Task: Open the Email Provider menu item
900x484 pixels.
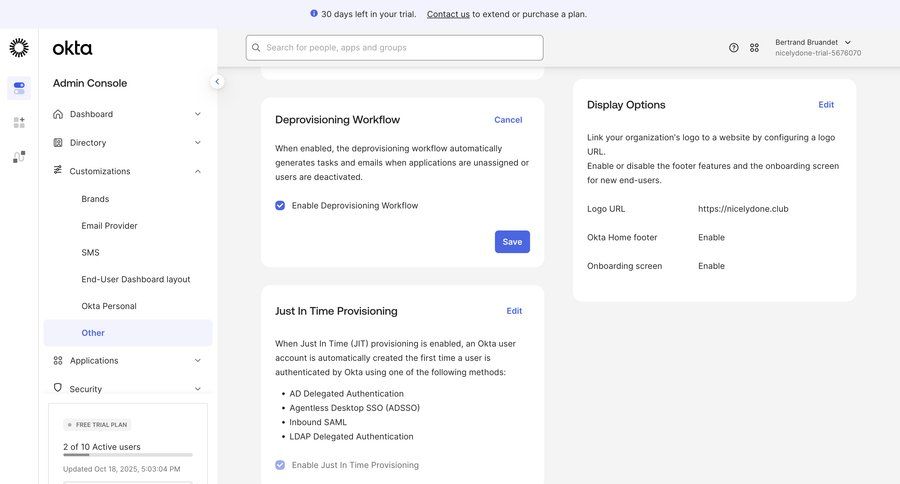Action: (x=109, y=226)
